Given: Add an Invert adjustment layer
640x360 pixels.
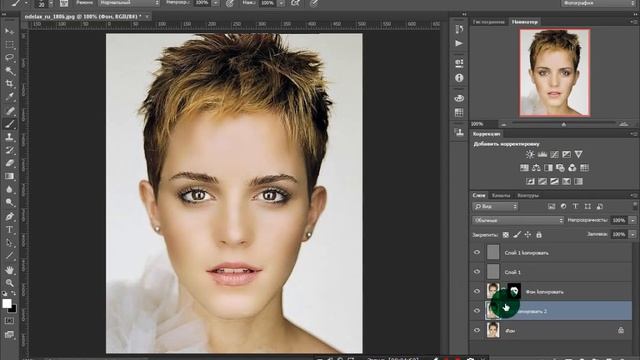Looking at the screenshot, I should (530, 181).
